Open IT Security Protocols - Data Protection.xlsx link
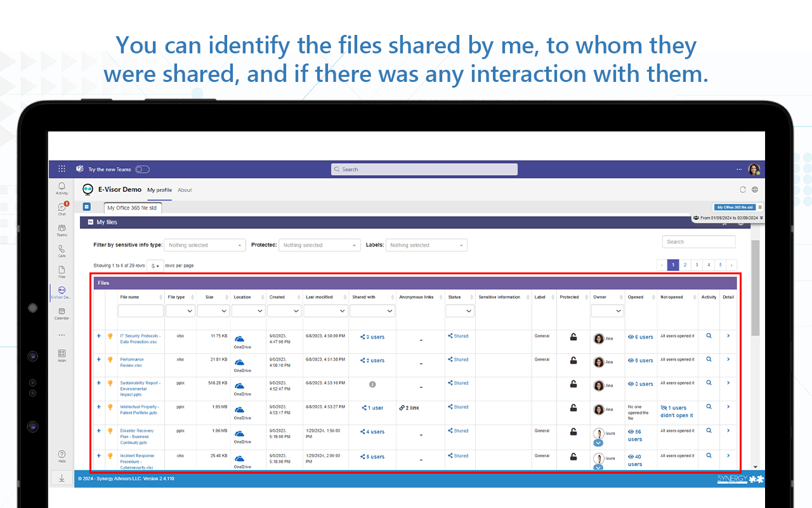 pos(140,339)
